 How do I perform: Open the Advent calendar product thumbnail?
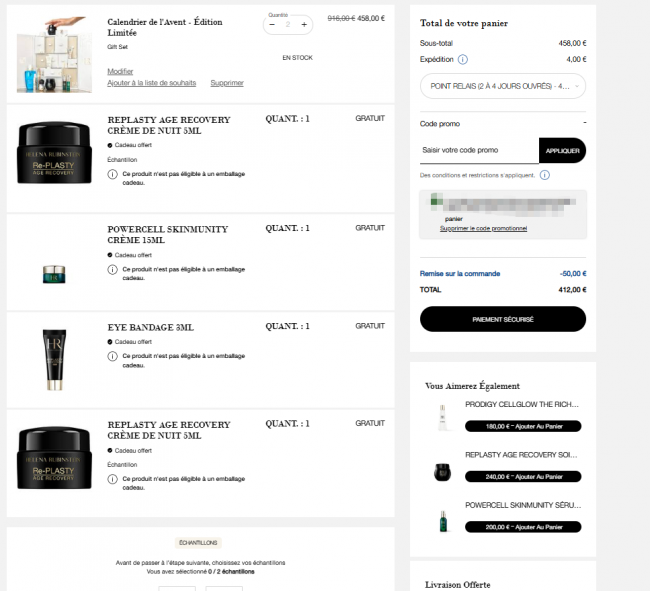pos(54,54)
